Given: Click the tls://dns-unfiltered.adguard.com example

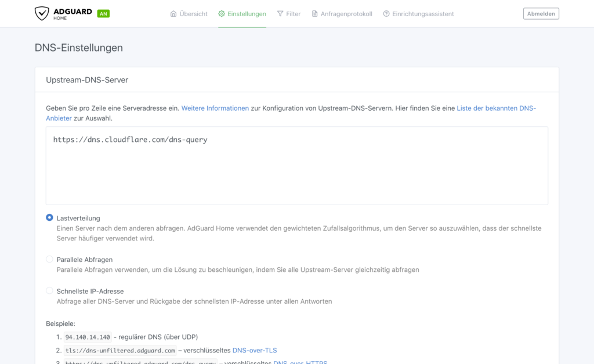Looking at the screenshot, I should [120, 350].
